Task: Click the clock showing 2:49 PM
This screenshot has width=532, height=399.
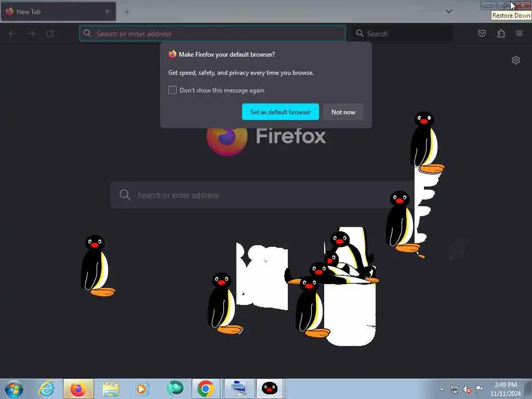Action: pos(506,389)
